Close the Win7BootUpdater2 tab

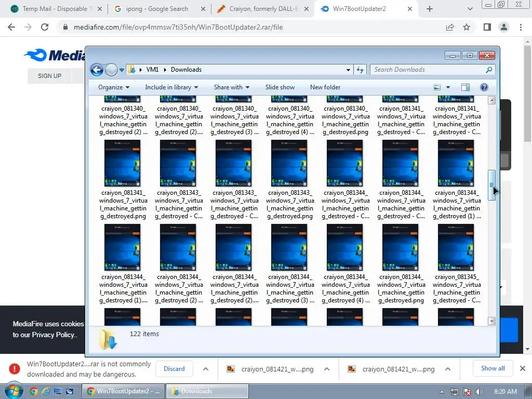[410, 9]
